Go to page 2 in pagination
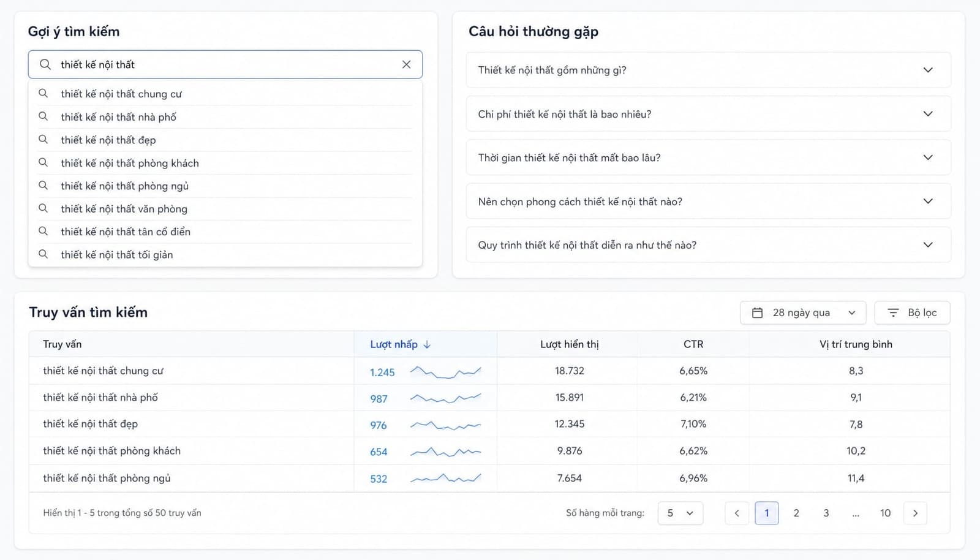The height and width of the screenshot is (560, 980). 796,513
